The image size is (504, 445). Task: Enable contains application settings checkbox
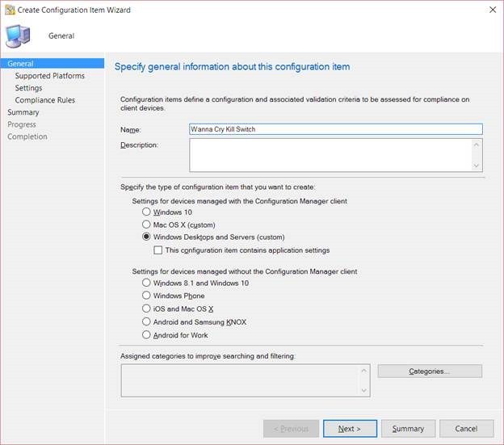(x=157, y=250)
